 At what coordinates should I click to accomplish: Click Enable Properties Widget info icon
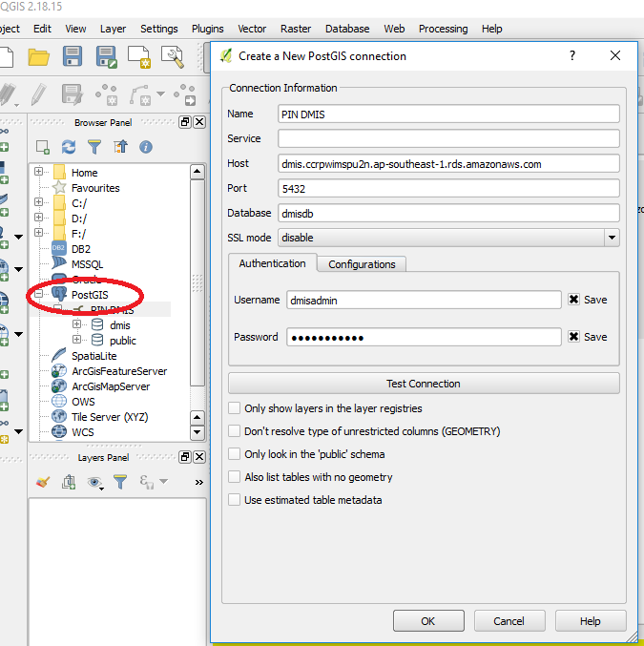145,147
